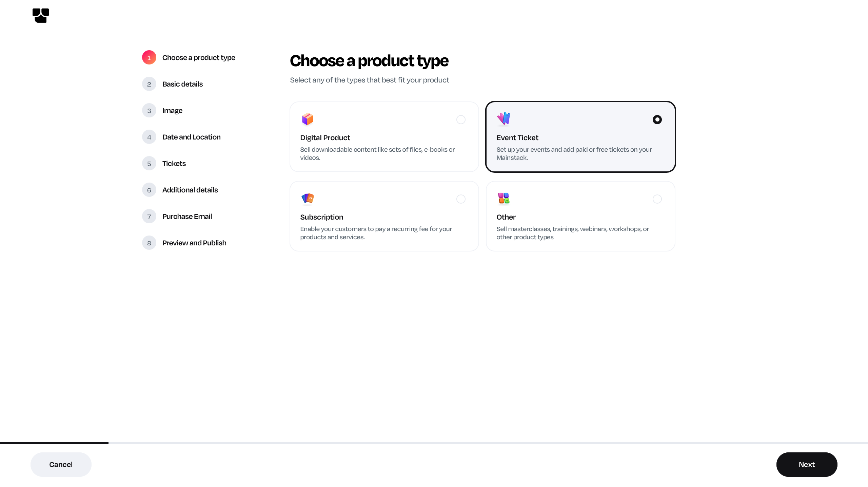The width and height of the screenshot is (868, 487).
Task: Select the Other radio button
Action: (657, 199)
